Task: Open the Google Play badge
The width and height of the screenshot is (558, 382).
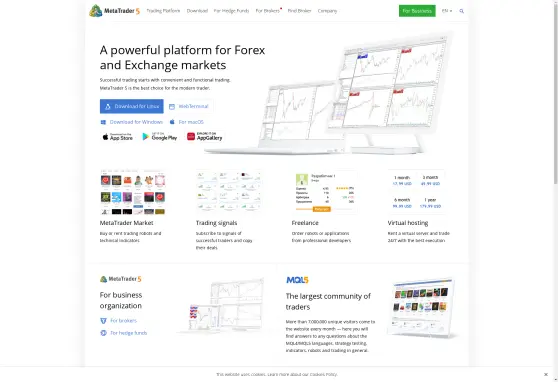Action: (160, 137)
